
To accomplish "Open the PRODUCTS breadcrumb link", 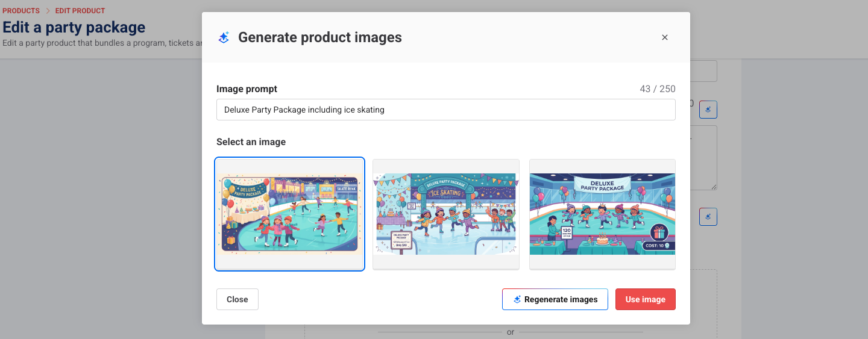I will point(21,11).
